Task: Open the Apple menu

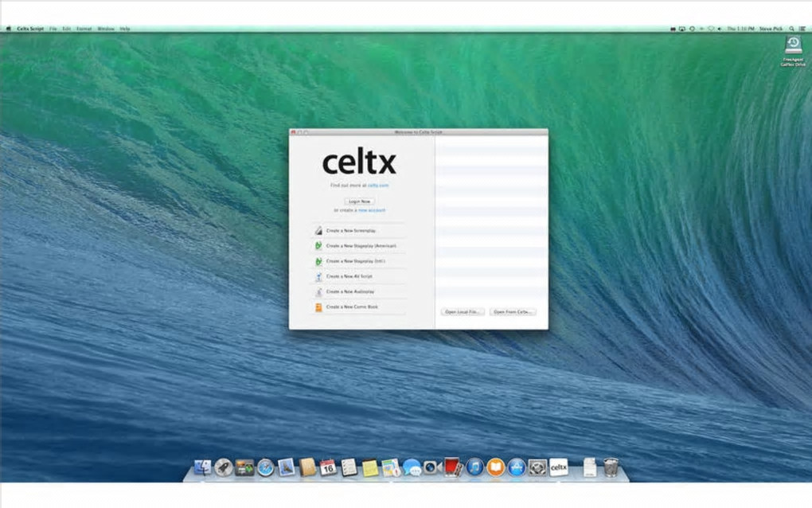Action: point(8,29)
